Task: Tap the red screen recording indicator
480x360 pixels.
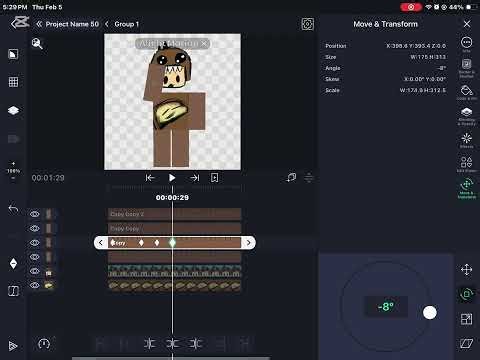Action: [x=411, y=7]
